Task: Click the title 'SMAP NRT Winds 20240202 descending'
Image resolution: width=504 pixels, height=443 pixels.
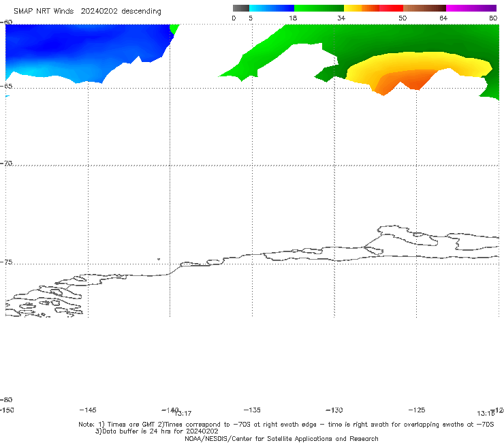Action: coord(87,11)
